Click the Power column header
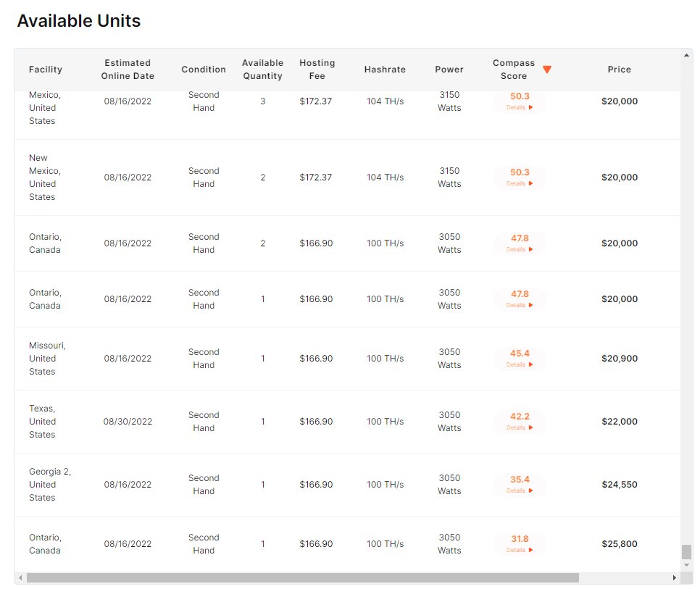This screenshot has height=589, width=700. click(449, 69)
